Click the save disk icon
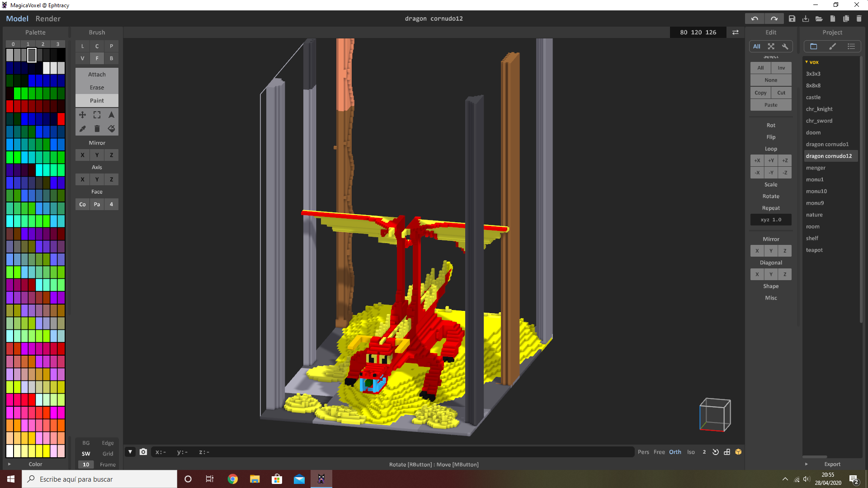 pyautogui.click(x=792, y=19)
